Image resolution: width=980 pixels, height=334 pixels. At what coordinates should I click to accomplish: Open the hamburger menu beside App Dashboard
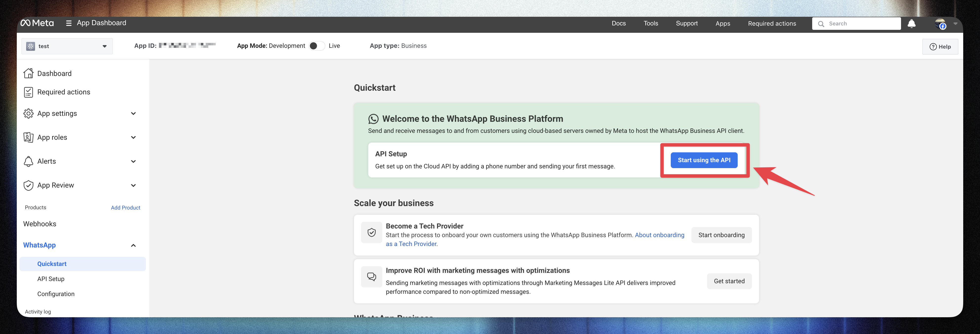pos(68,23)
